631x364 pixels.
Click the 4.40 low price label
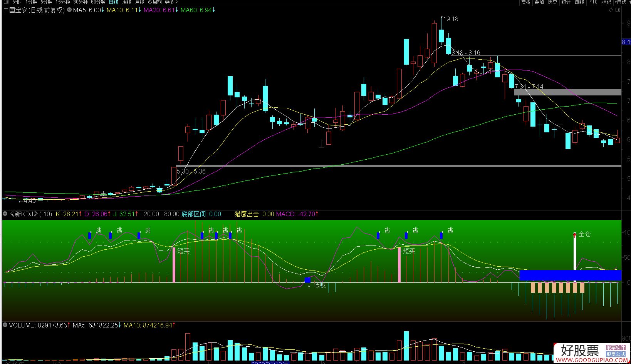29,200
